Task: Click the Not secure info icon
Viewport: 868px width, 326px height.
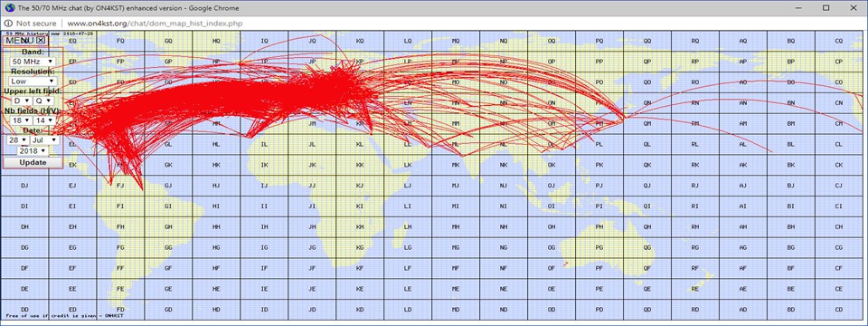Action: pos(8,24)
